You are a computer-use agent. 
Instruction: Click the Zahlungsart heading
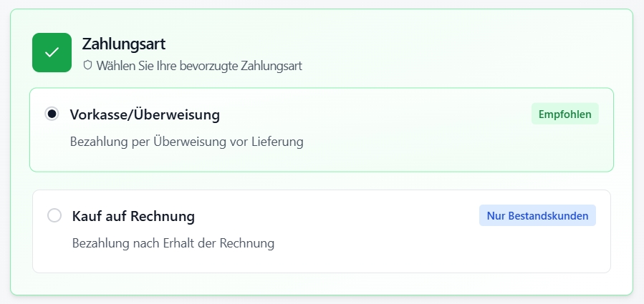[x=124, y=44]
